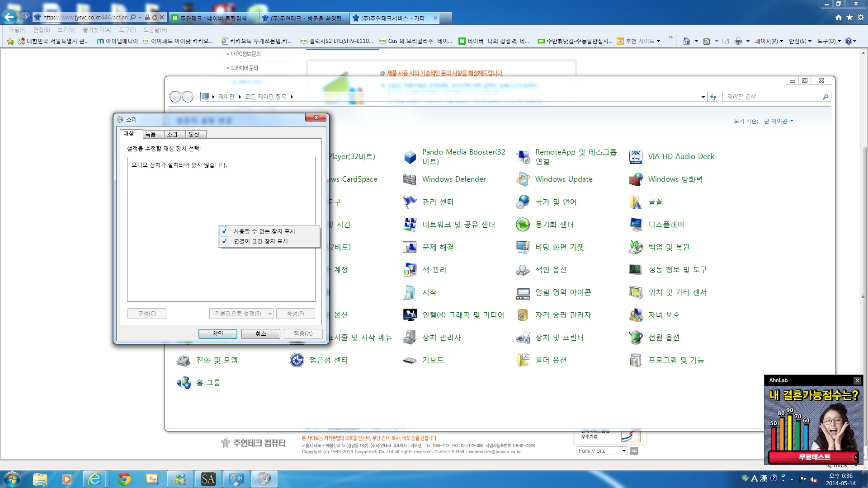Image resolution: width=868 pixels, height=488 pixels.
Task: Click the AhnLab 무료테스트 ad banner
Action: click(x=814, y=457)
